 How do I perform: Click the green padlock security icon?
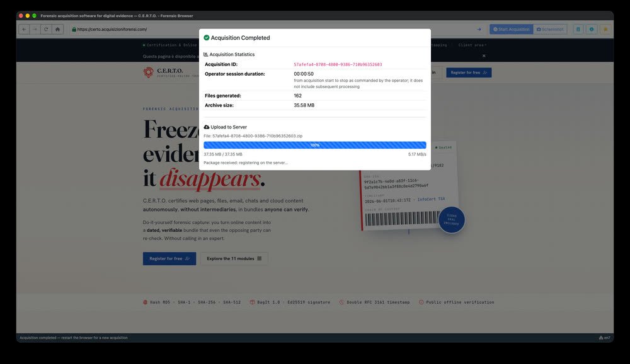click(x=74, y=30)
